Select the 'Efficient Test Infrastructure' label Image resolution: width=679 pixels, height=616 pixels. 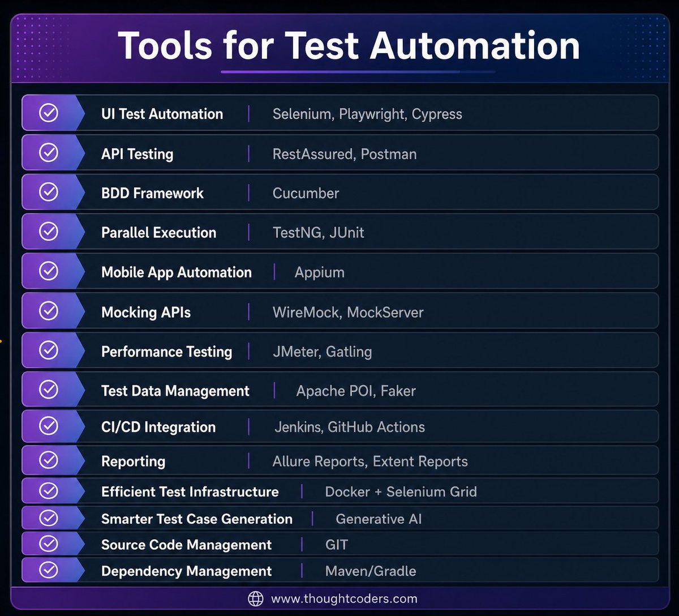[x=190, y=491]
